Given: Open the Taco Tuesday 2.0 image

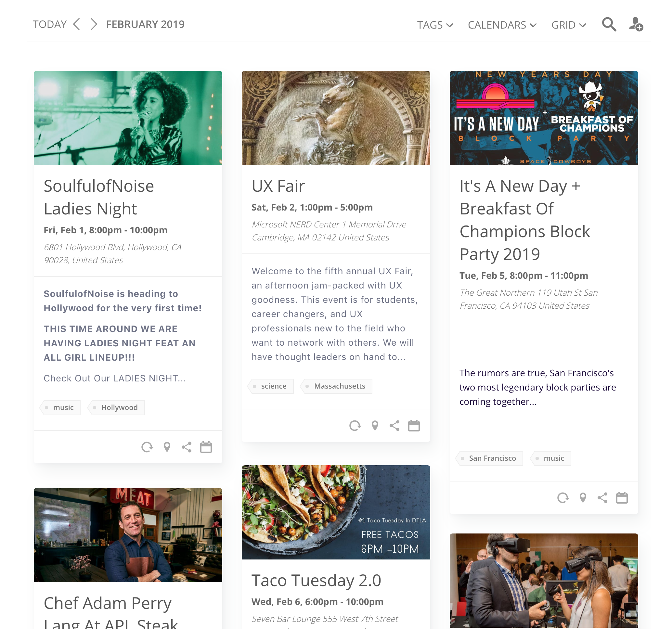Looking at the screenshot, I should point(336,512).
